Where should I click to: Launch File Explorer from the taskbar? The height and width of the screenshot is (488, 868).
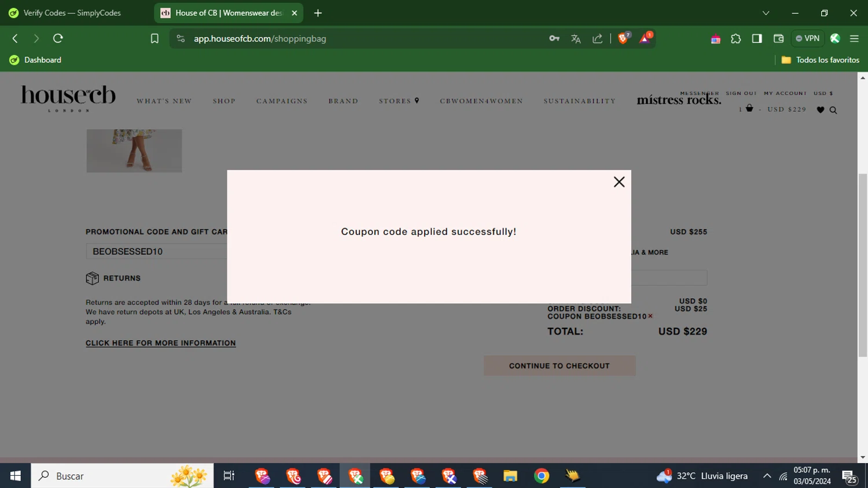pyautogui.click(x=510, y=476)
